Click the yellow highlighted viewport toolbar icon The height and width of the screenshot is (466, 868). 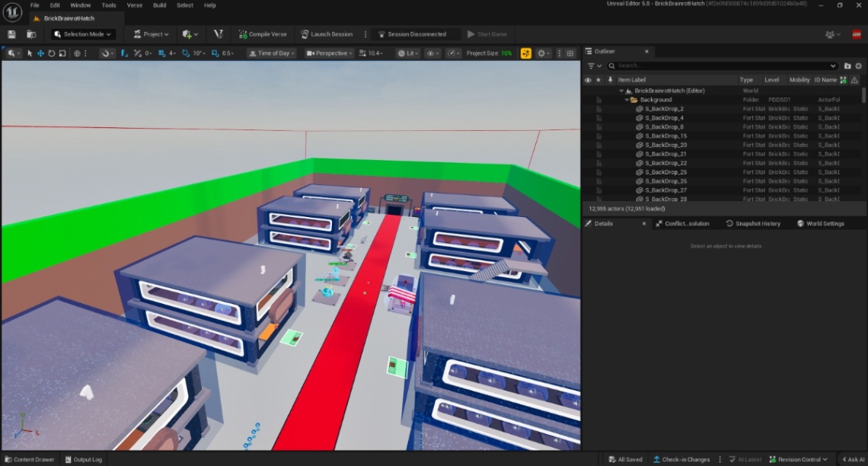click(x=525, y=53)
